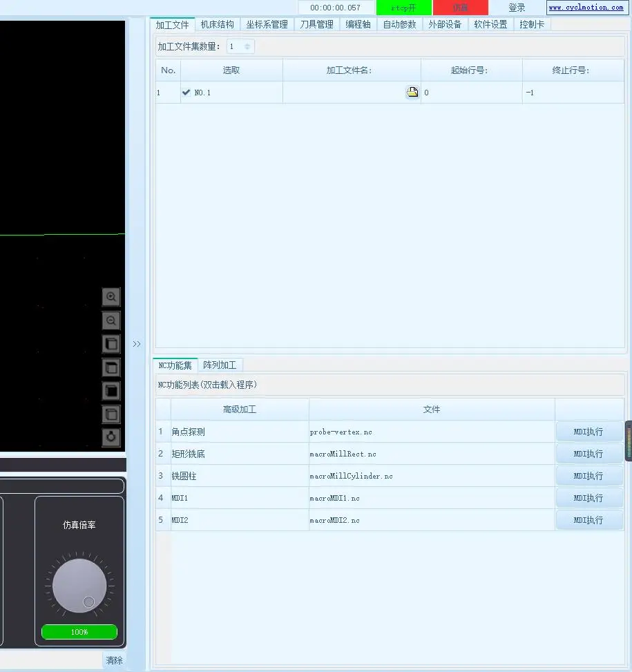Go to 自动参数 tab

click(400, 24)
